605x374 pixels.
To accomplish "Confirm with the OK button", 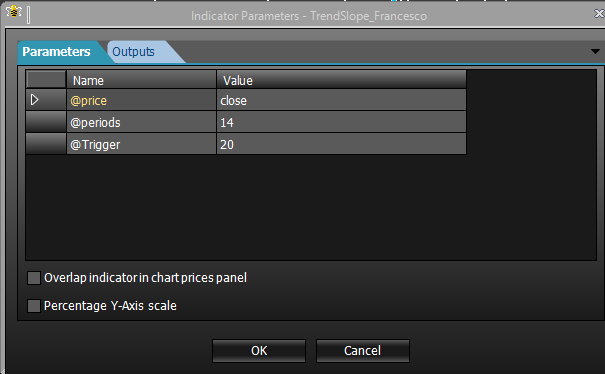I will 259,351.
